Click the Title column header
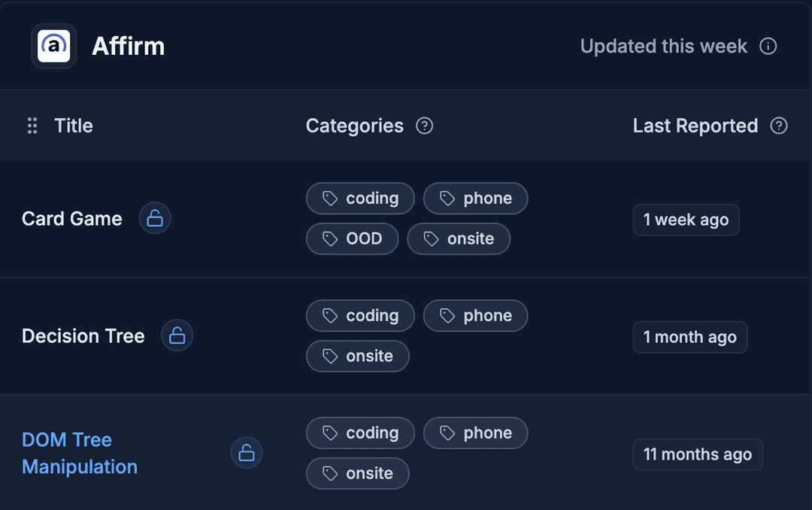 coord(73,126)
